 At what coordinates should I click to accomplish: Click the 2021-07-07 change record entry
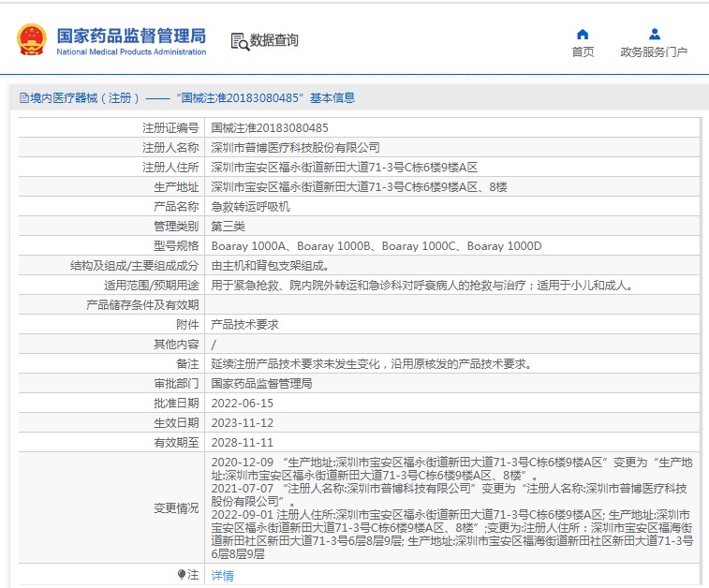pyautogui.click(x=449, y=495)
